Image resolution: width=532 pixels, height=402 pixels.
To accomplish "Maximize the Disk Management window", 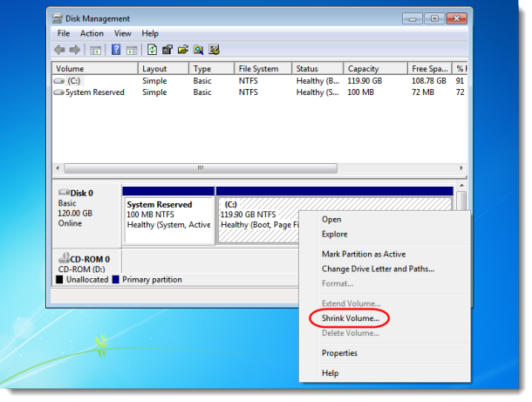I will tap(434, 18).
